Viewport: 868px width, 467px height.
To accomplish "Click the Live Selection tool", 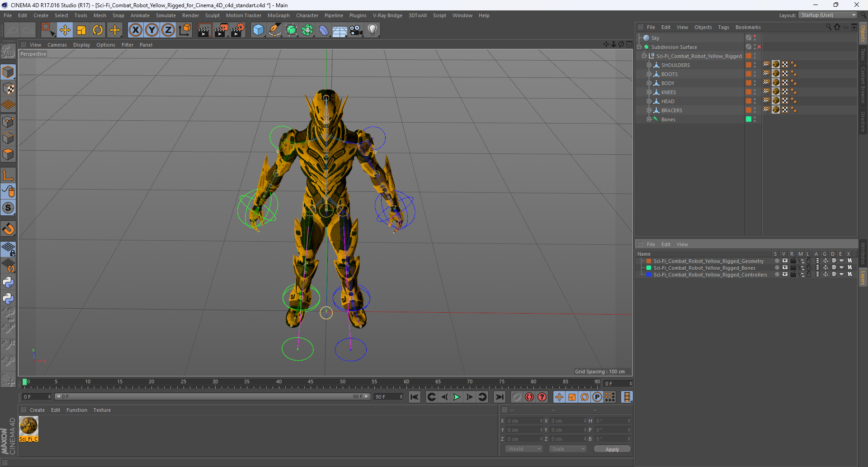I will pos(47,30).
